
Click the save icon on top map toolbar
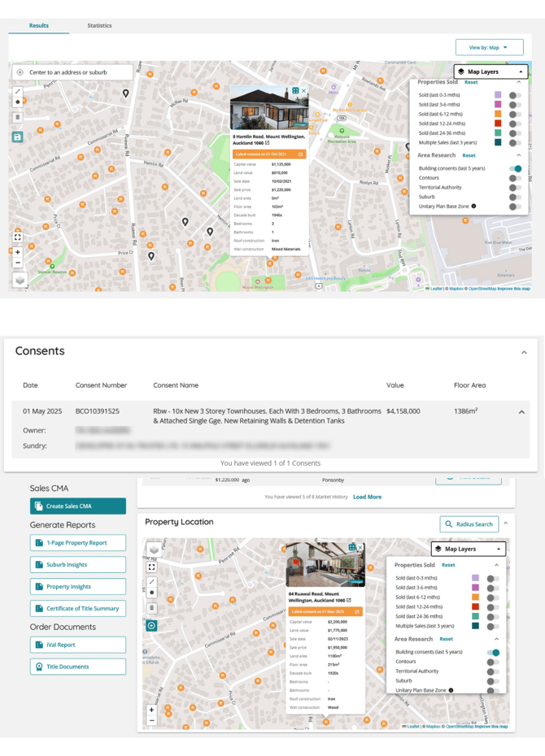17,137
